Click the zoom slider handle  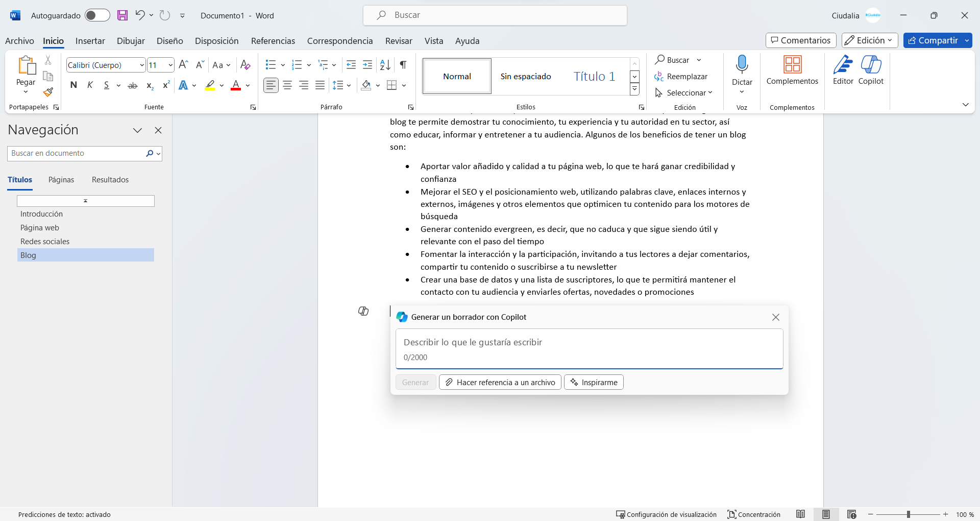[x=909, y=514]
